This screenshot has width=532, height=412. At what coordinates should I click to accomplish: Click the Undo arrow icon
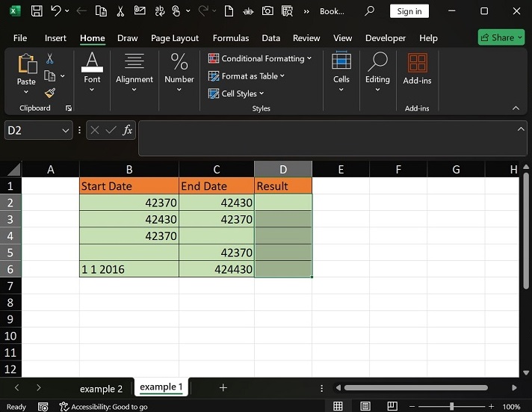pos(56,11)
